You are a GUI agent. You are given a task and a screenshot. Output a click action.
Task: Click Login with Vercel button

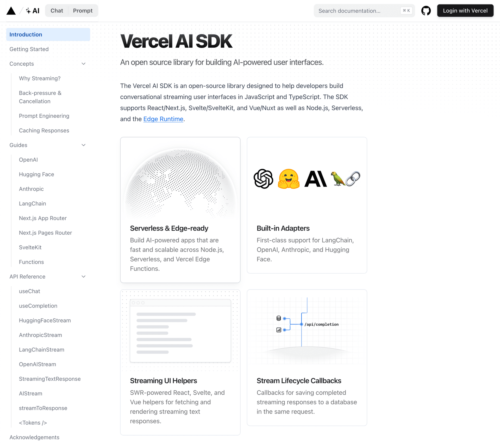click(x=465, y=11)
